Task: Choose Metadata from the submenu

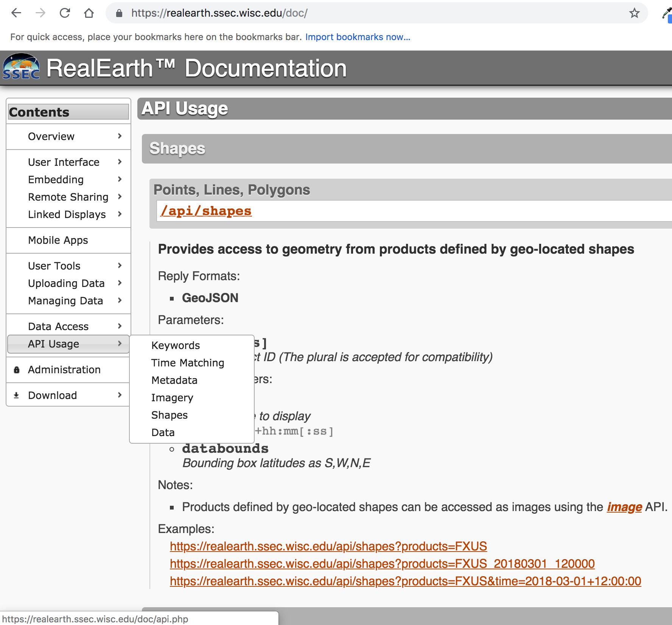Action: 192,380
